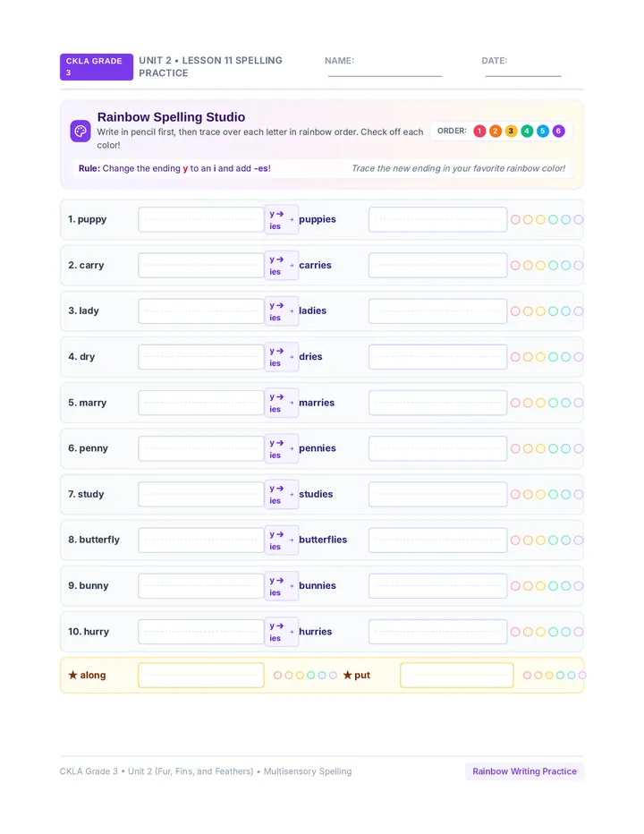
Task: Check the orange circle in study row
Action: [x=528, y=494]
